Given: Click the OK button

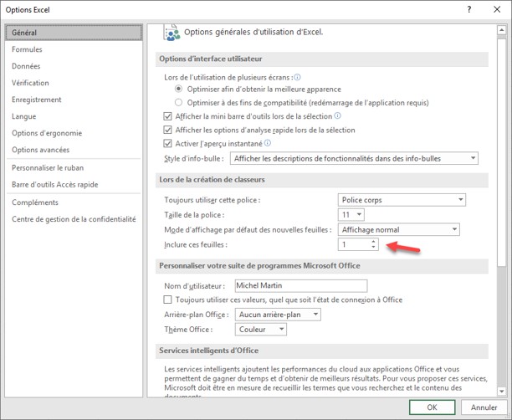Looking at the screenshot, I should click(x=432, y=407).
